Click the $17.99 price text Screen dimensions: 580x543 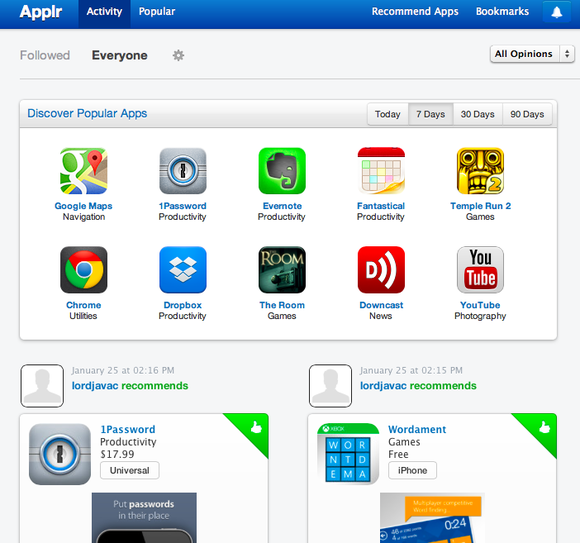pyautogui.click(x=117, y=454)
